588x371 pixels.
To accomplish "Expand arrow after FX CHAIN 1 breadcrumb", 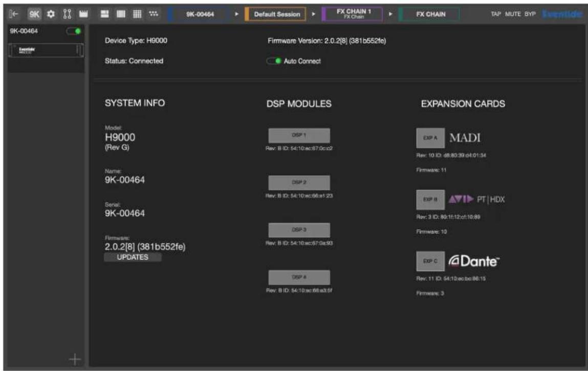I will (390, 14).
